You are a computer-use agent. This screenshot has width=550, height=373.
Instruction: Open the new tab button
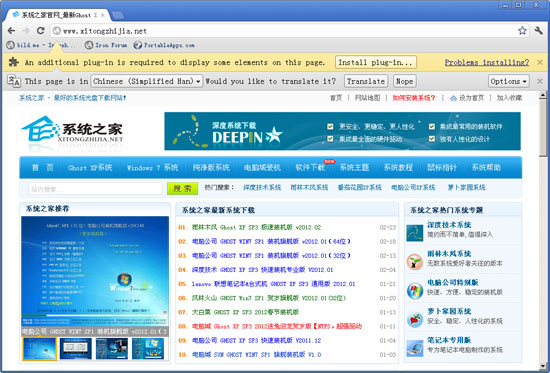(118, 15)
